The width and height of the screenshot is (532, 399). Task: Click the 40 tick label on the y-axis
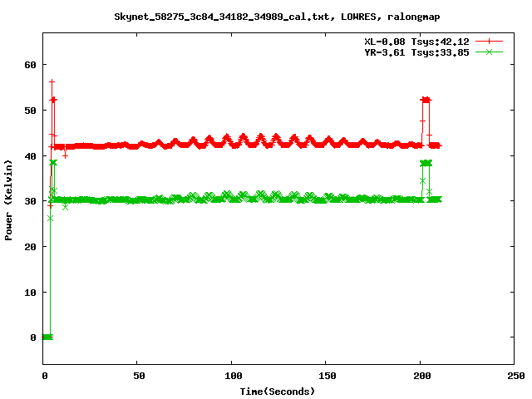pos(30,156)
